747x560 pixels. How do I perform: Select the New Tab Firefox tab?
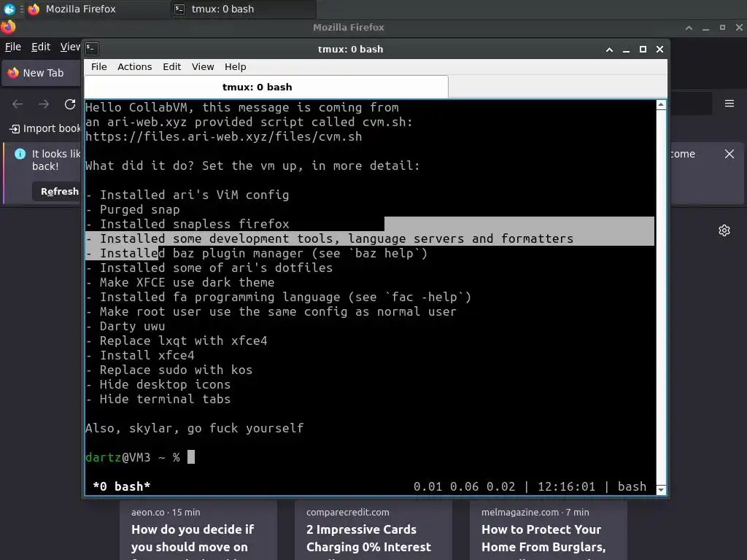42,73
